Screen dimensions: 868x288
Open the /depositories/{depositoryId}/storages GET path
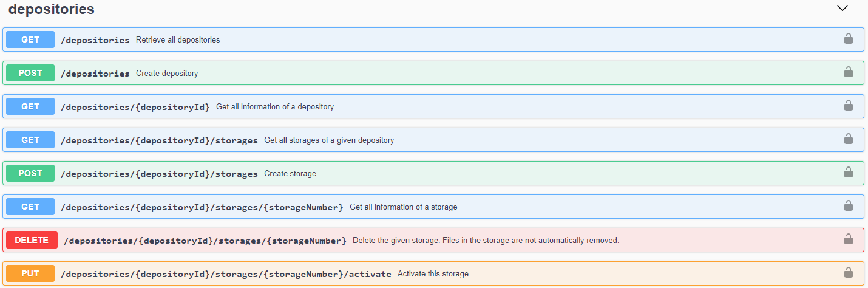[x=159, y=140]
